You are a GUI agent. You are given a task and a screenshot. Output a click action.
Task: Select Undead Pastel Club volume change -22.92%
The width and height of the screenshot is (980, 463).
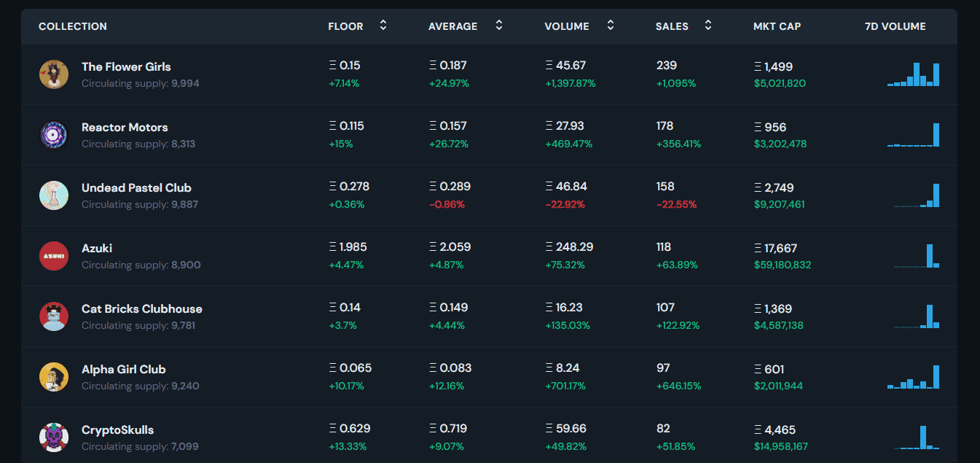(x=565, y=204)
